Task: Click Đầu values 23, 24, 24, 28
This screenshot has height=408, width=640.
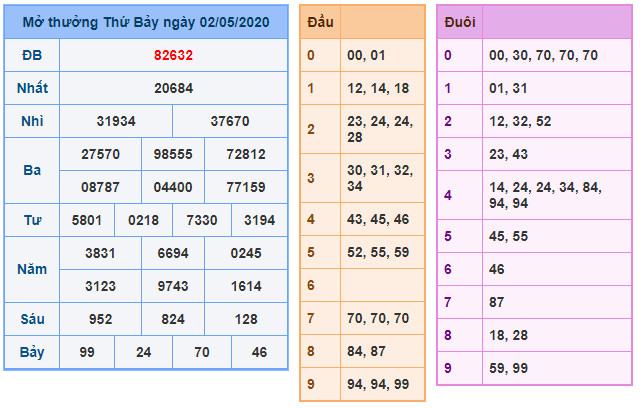Action: tap(380, 129)
